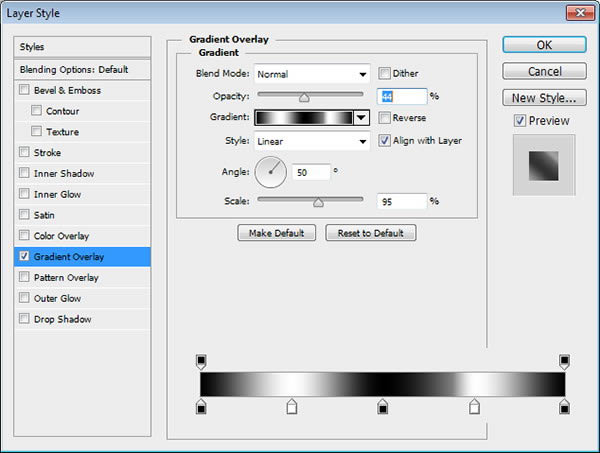Open the Styles section
This screenshot has width=600, height=453.
pos(82,47)
